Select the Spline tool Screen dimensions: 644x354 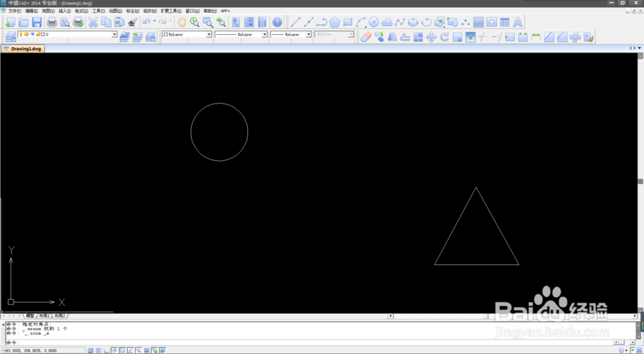coord(400,22)
